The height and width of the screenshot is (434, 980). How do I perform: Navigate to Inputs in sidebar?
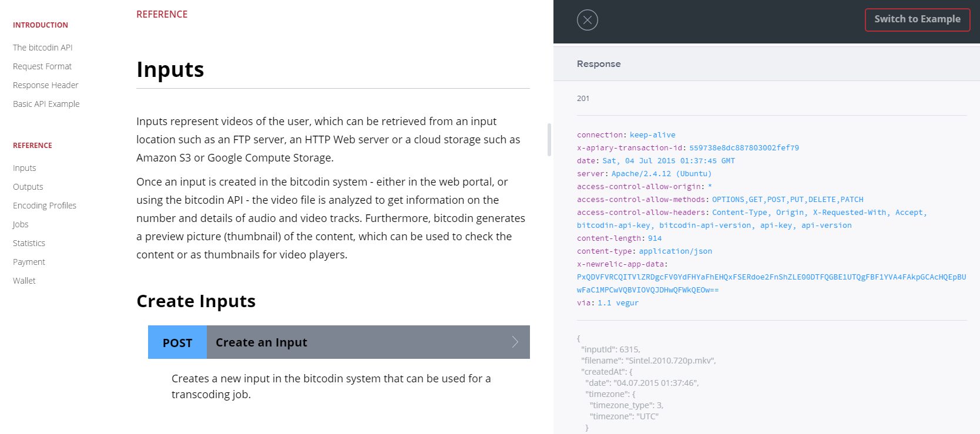[25, 168]
